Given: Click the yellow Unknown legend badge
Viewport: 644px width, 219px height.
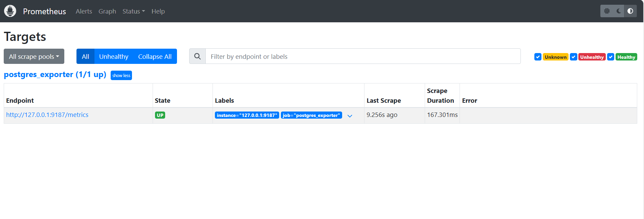Looking at the screenshot, I should 556,57.
